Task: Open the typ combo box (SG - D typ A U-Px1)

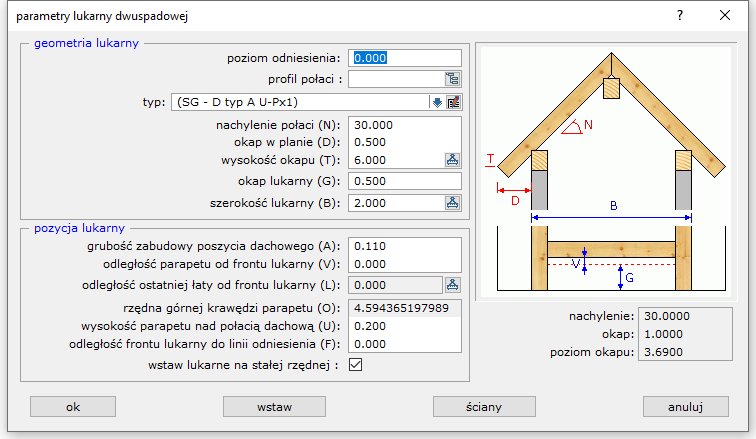Action: 298,102
